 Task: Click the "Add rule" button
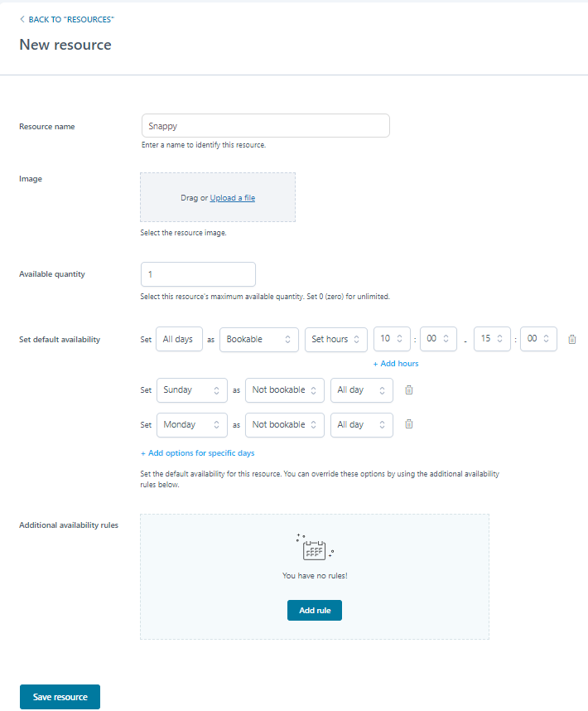tap(315, 610)
